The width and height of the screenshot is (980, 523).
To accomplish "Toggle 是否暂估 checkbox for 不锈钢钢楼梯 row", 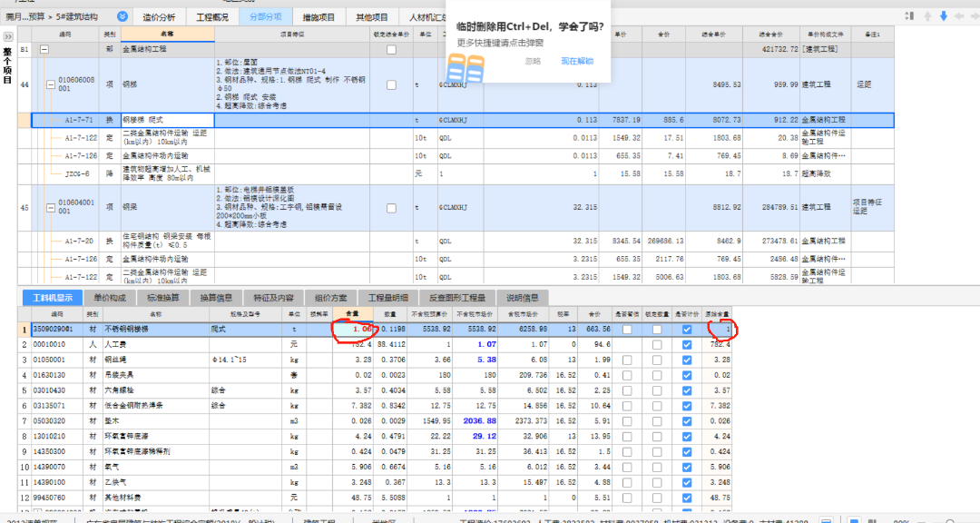I will 627,329.
